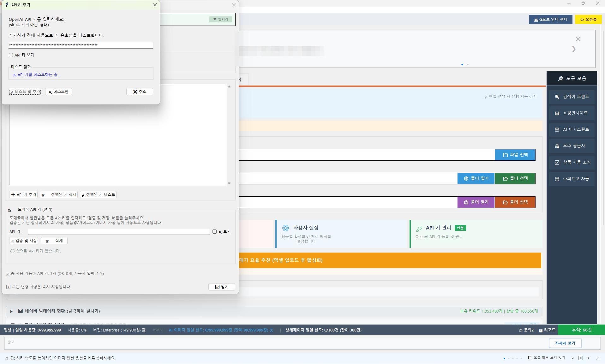Screen dimensions: 605x364
Task: Show the previous tip with the left arrow
Action: 572,358
